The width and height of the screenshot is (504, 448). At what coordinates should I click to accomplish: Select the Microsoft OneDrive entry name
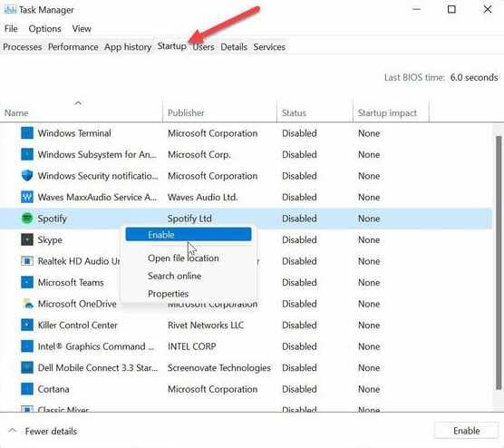tap(77, 304)
